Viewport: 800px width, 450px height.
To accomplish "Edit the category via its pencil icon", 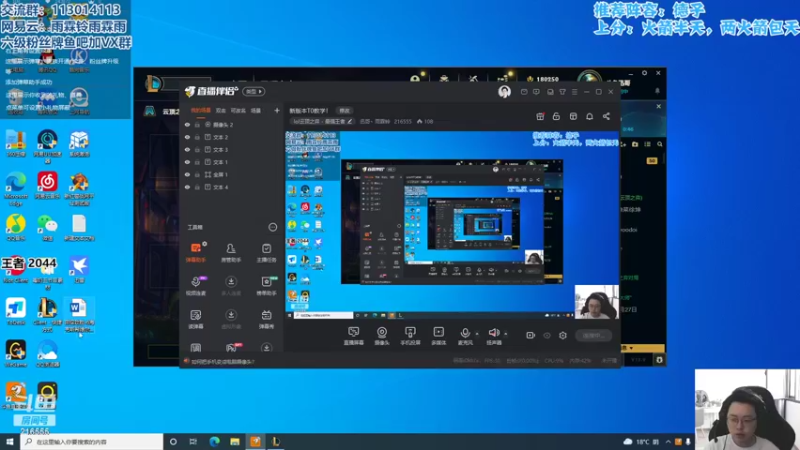I will point(350,121).
